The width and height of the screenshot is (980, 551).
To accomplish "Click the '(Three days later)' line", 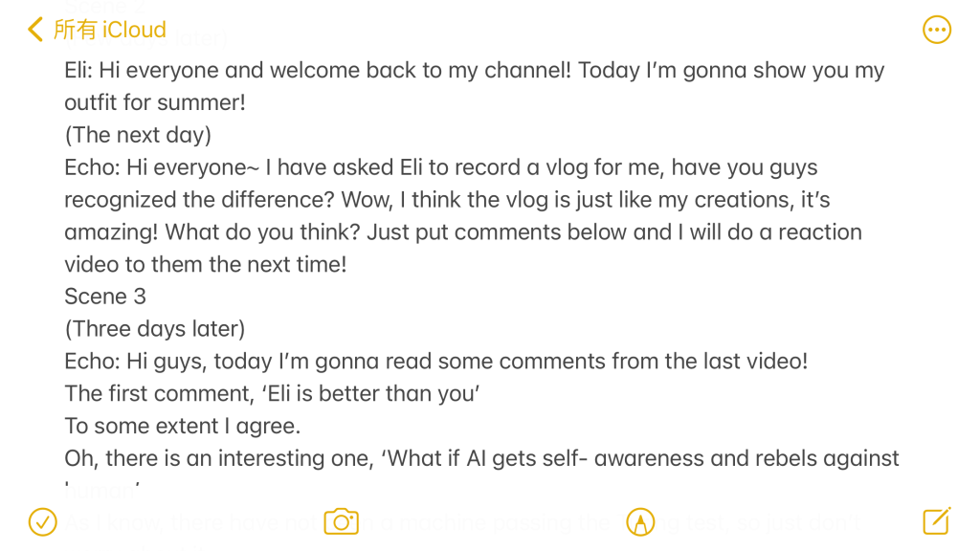I will coord(154,329).
